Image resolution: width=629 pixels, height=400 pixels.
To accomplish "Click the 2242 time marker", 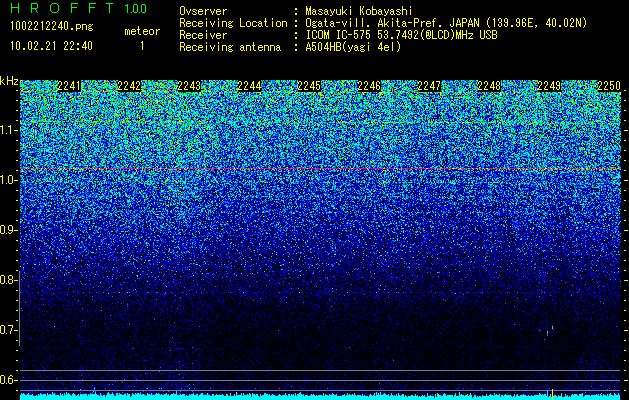I will (129, 86).
